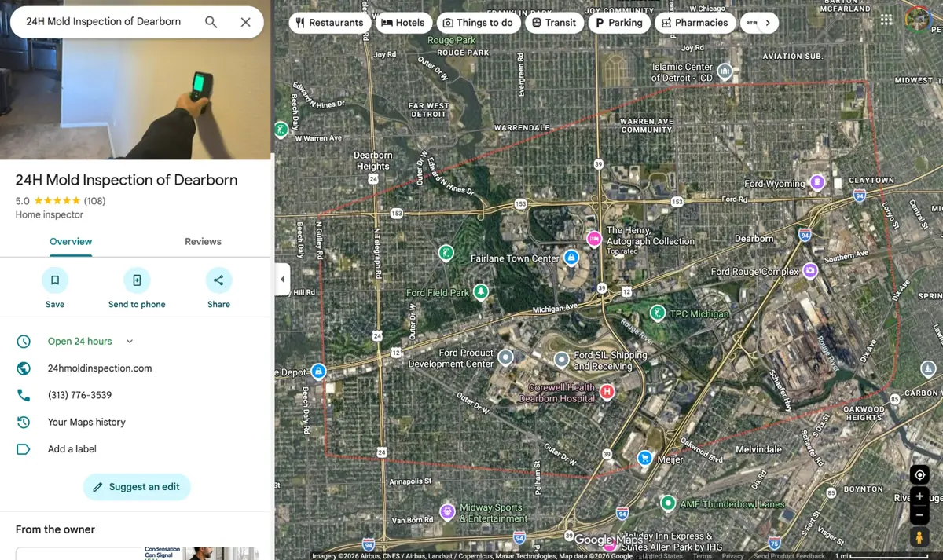Open the Privacy link in the map footer
The image size is (943, 560).
point(732,556)
